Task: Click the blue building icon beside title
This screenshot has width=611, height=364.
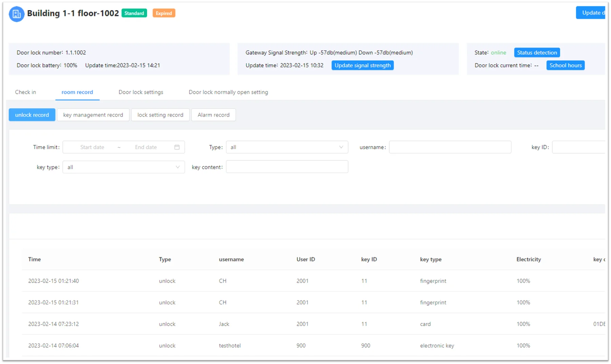Action: (16, 14)
